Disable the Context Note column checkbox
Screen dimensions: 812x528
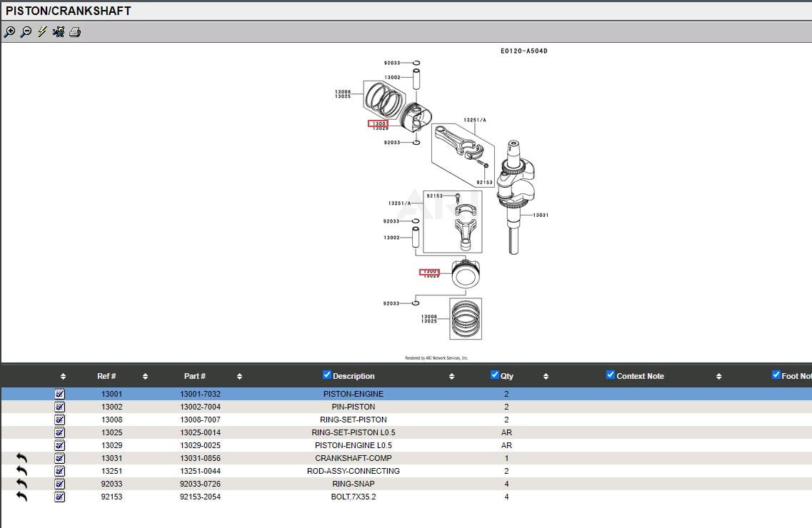[x=611, y=375]
